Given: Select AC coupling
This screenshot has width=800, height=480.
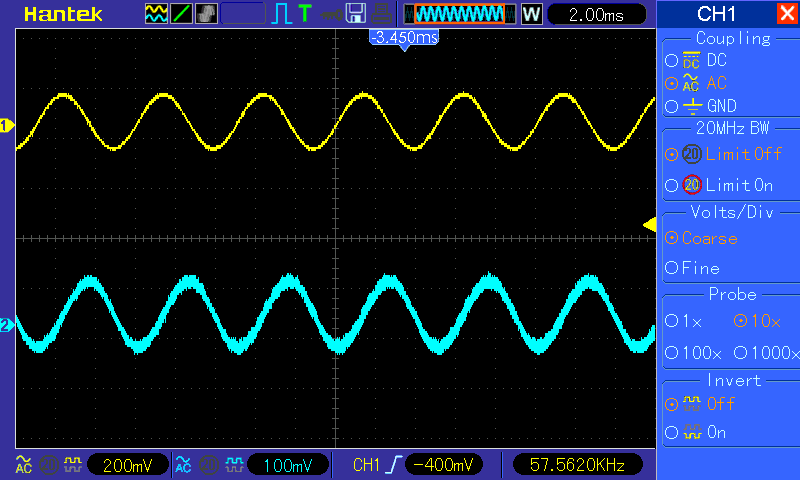Looking at the screenshot, I should [x=696, y=83].
